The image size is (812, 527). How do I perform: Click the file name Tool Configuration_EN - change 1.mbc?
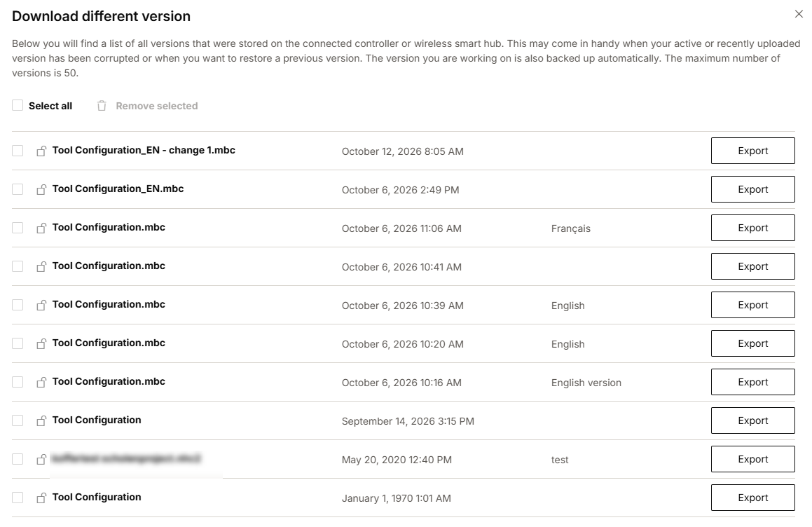coord(144,150)
